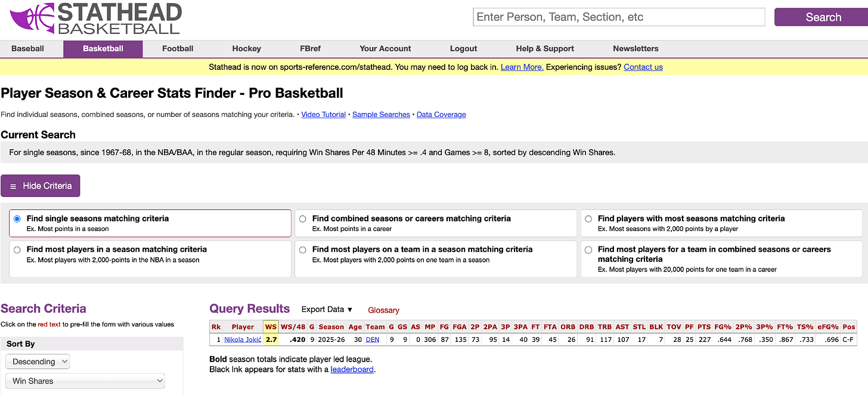
Task: Sort by the PTS column header
Action: click(704, 326)
